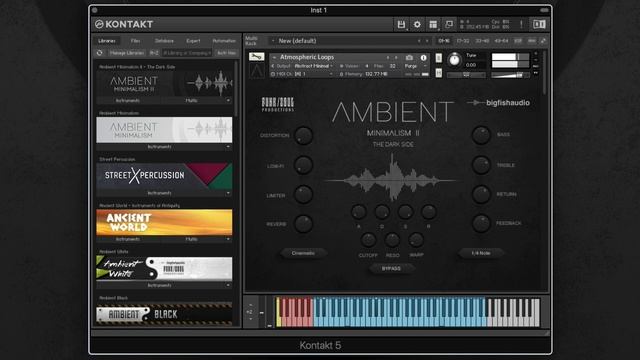Image resolution: width=640 pixels, height=360 pixels.
Task: Click the panic exclamation mark icon
Action: pos(521,24)
